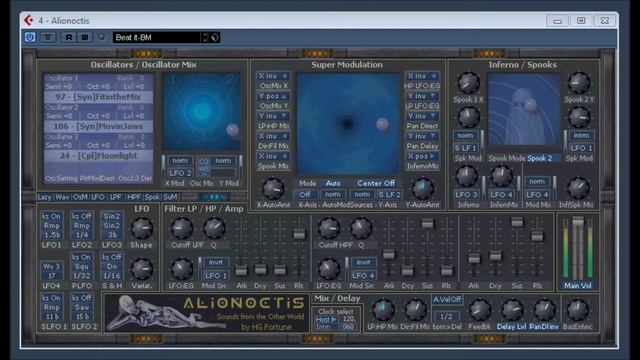The image size is (640, 360).
Task: Click the toolbar button left of R
Action: pos(48,37)
